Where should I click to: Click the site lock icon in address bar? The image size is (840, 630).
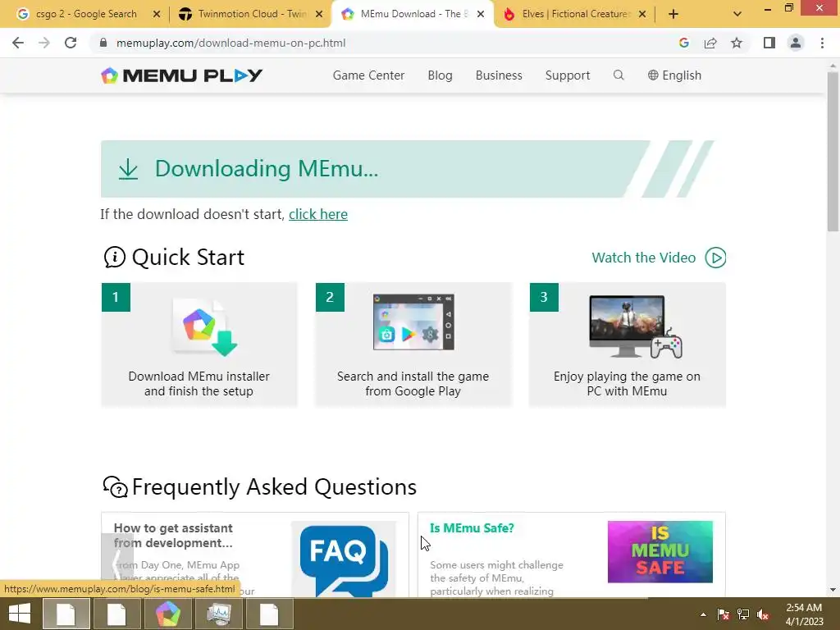click(103, 43)
